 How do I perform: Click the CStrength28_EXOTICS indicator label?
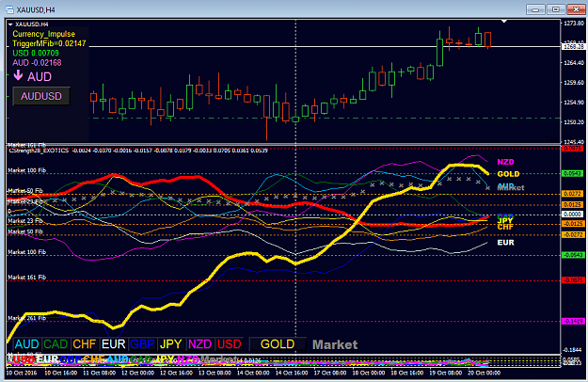pyautogui.click(x=39, y=151)
